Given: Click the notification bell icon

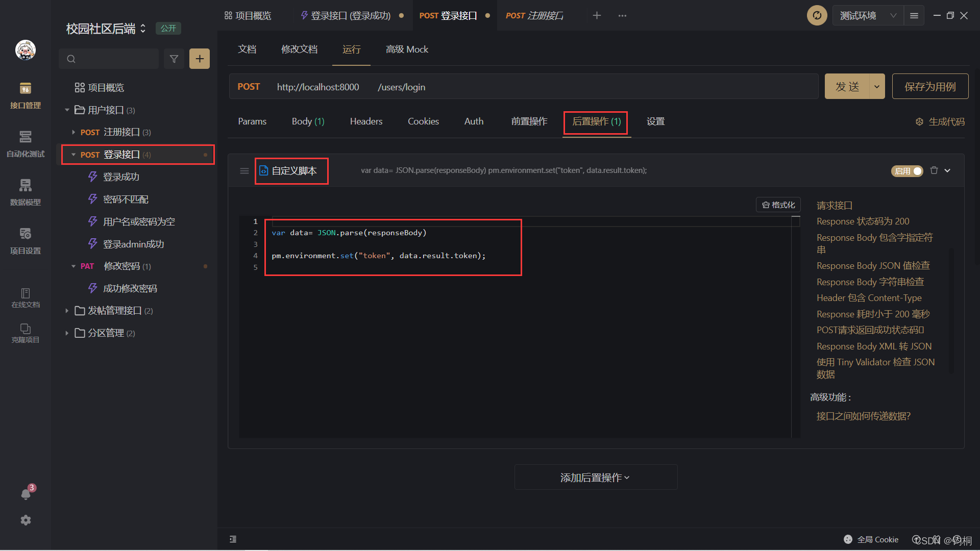Looking at the screenshot, I should point(26,493).
